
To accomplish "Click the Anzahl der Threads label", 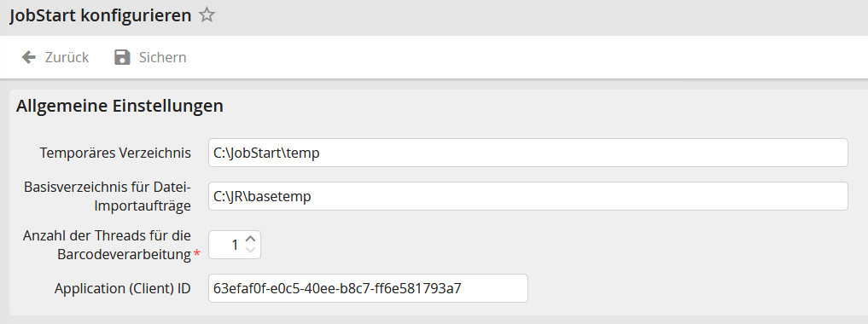I will (108, 245).
